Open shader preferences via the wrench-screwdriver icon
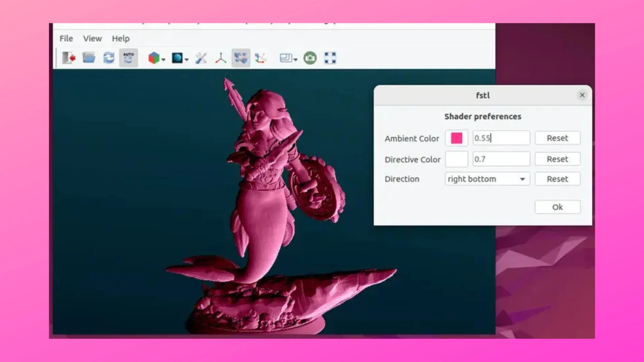This screenshot has height=362, width=644. point(201,58)
